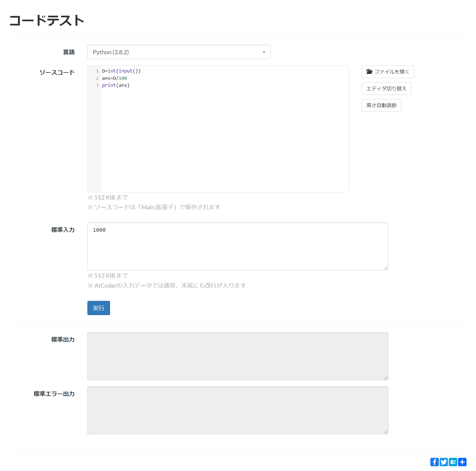Click the dropdown arrow of the language selector
This screenshot has height=471, width=476.
(264, 52)
